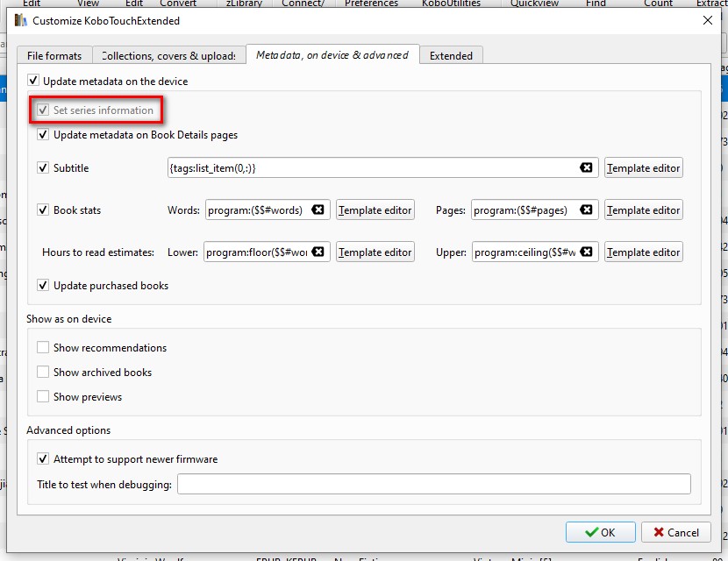Click the 'Hours to read estimates:' label
This screenshot has height=561, width=728.
98,252
